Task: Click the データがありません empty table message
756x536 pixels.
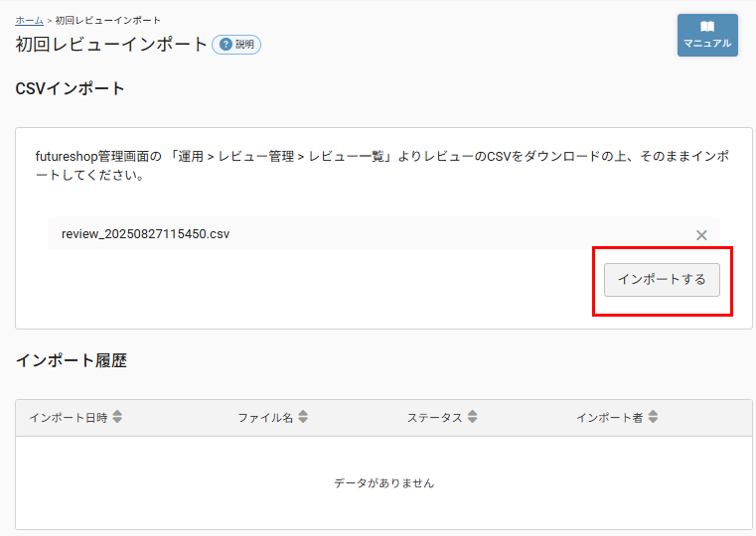Action: [x=383, y=483]
